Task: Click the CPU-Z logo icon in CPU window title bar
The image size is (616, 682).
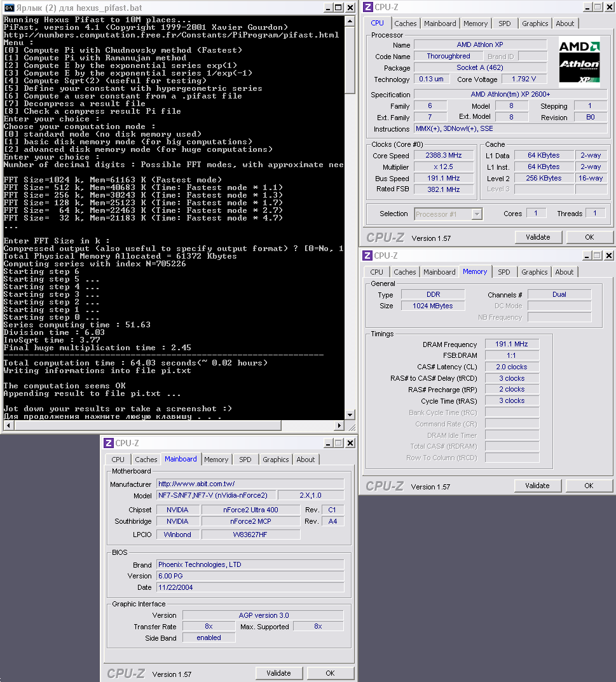Action: 368,7
